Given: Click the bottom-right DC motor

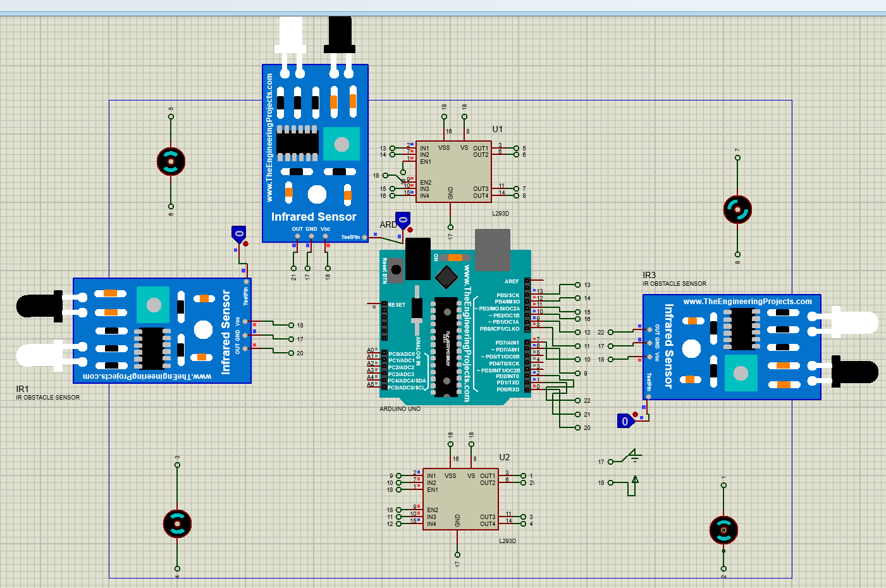Looking at the screenshot, I should click(725, 530).
